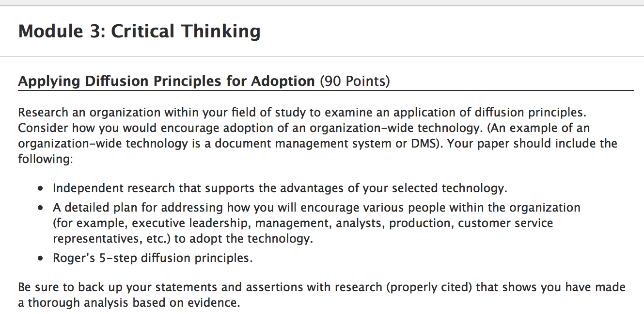The image size is (644, 314).
Task: Click the "representatives, etc.) to adopt" line
Action: click(x=183, y=239)
